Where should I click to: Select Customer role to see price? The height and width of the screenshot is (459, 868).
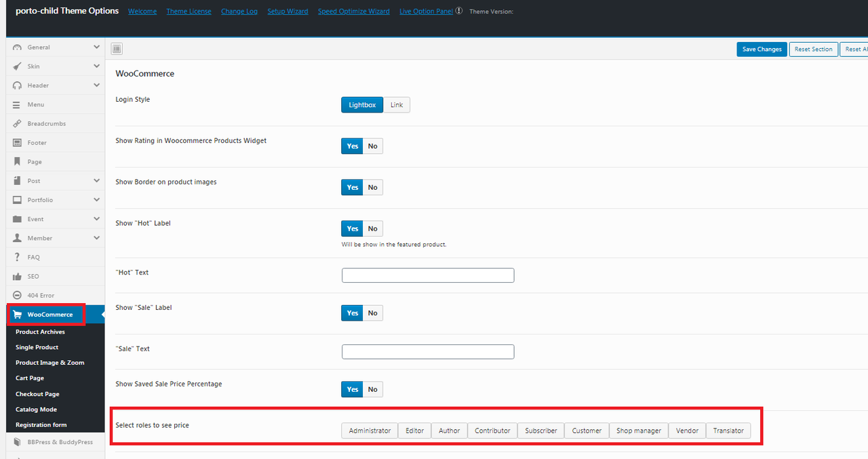587,431
